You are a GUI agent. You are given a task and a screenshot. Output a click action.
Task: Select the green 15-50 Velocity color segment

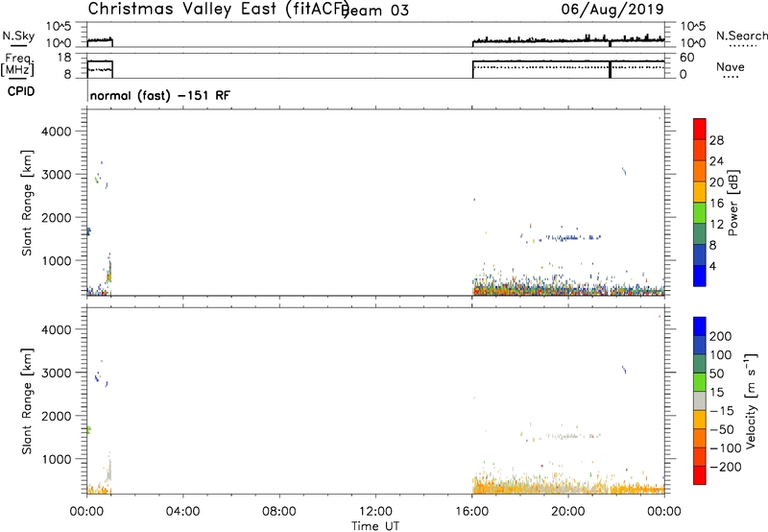[700, 382]
